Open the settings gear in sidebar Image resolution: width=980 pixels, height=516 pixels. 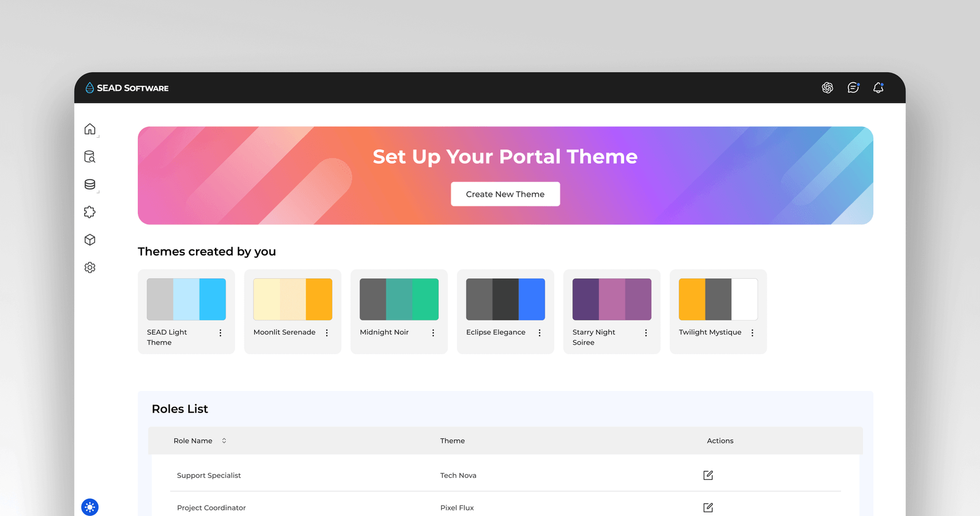90,267
